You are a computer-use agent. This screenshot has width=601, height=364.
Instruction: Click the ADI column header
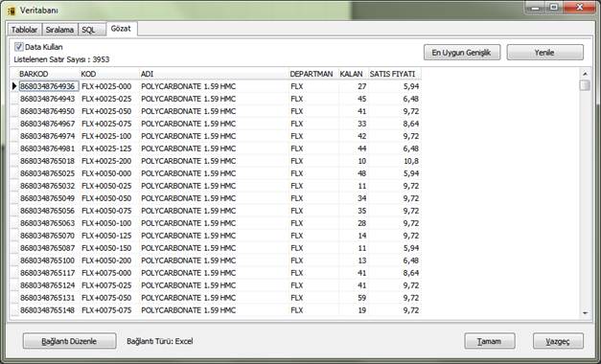point(214,74)
